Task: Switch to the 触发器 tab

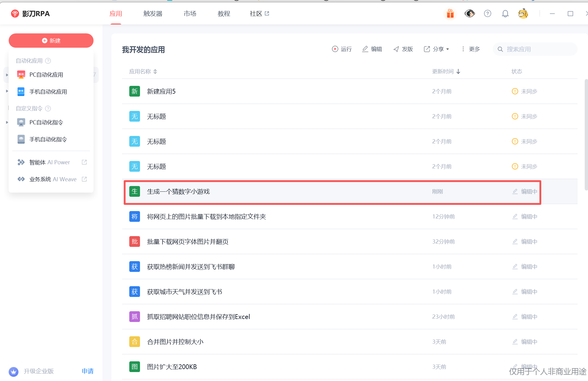Action: click(153, 14)
